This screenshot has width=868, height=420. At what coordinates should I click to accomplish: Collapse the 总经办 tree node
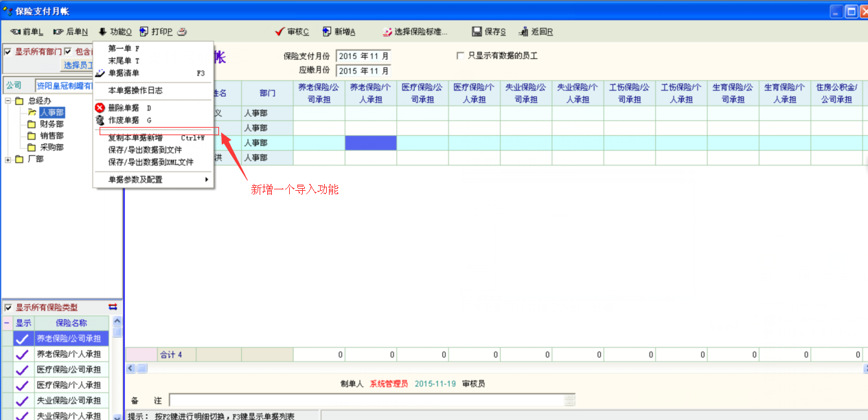click(x=8, y=101)
